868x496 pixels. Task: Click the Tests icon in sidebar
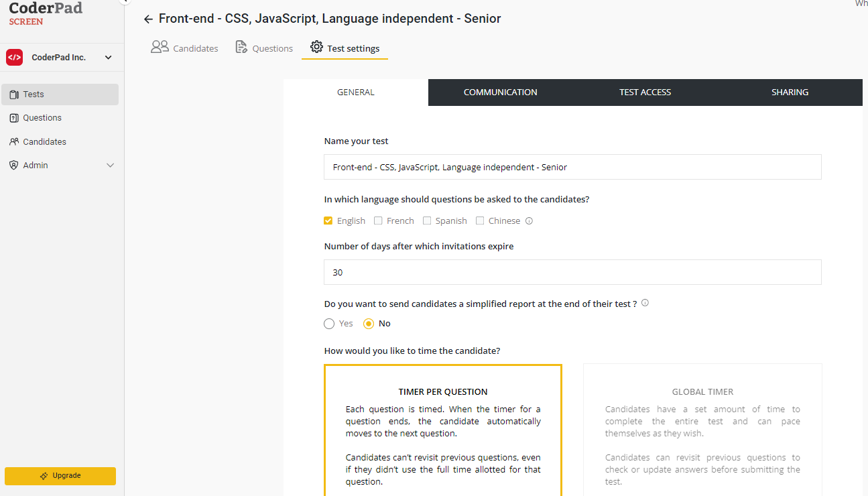click(x=14, y=95)
